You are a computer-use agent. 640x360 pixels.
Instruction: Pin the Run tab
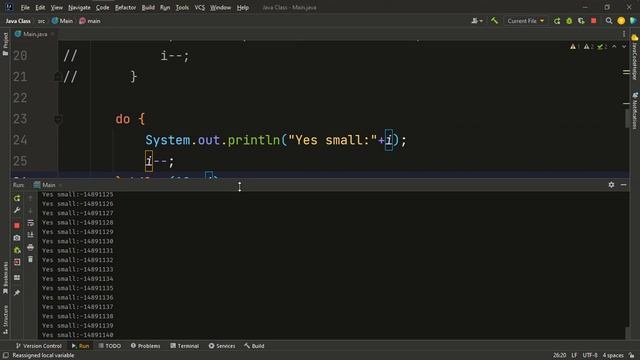17,293
